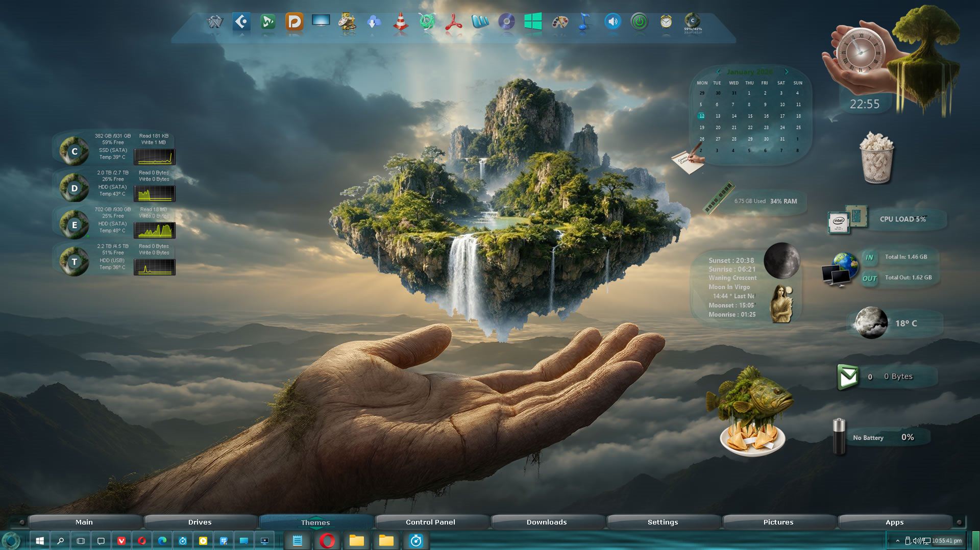980x550 pixels.
Task: Select the Downloads tab
Action: [547, 522]
